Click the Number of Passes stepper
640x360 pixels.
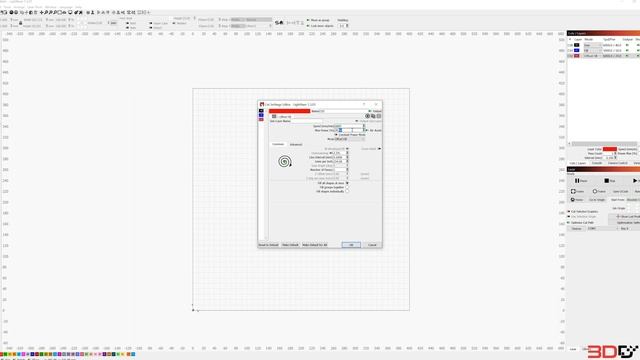point(347,170)
